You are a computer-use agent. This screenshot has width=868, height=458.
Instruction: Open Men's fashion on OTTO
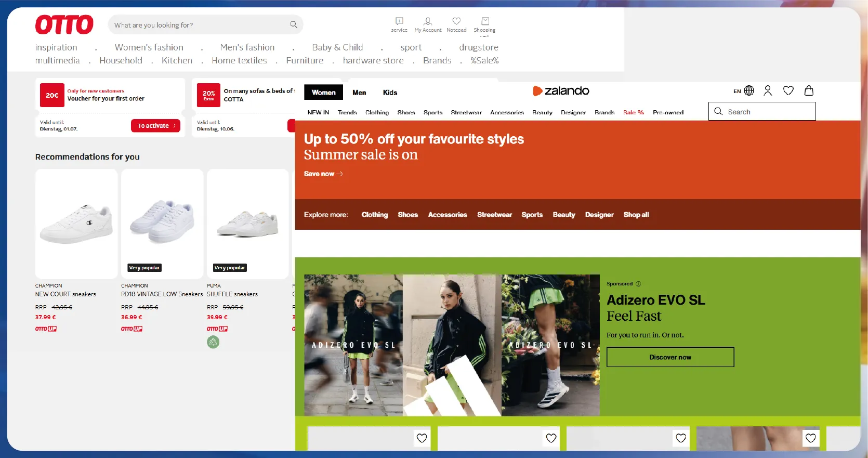tap(247, 47)
